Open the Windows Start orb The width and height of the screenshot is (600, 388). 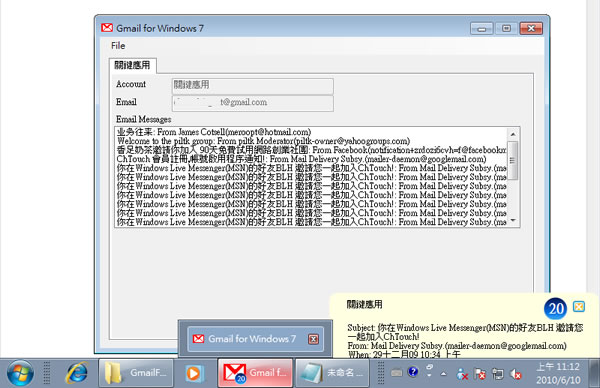[x=20, y=373]
